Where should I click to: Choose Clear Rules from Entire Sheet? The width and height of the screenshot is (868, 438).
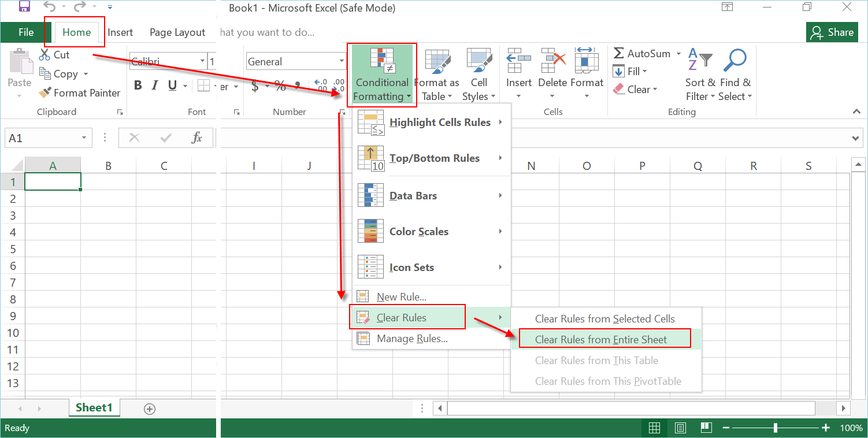point(601,340)
